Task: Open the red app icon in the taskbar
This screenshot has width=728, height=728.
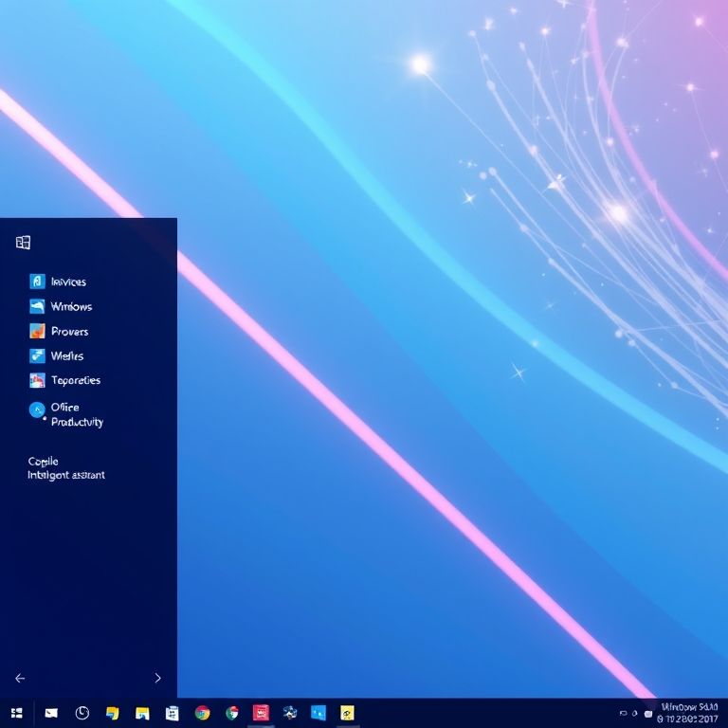Action: tap(261, 713)
